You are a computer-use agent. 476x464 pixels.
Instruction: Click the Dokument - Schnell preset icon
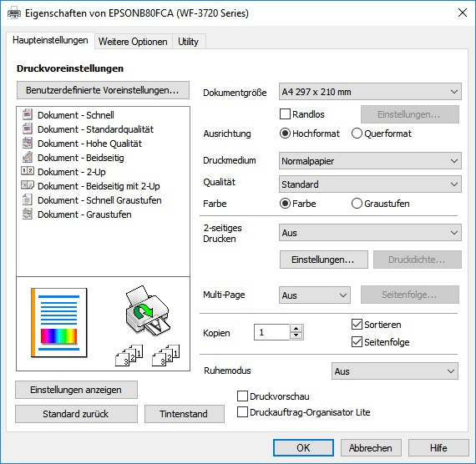28,114
